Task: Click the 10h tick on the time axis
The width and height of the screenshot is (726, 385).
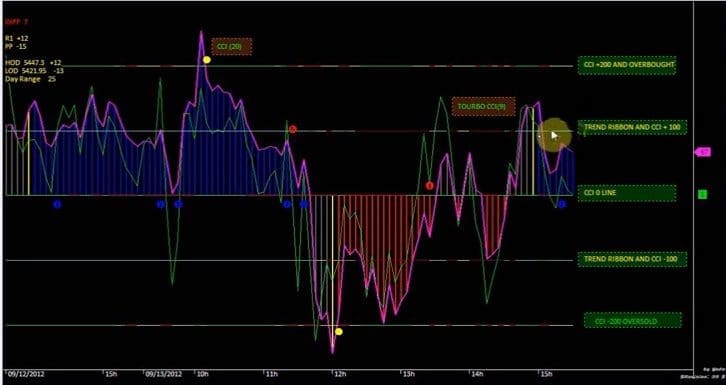Action: coord(203,374)
